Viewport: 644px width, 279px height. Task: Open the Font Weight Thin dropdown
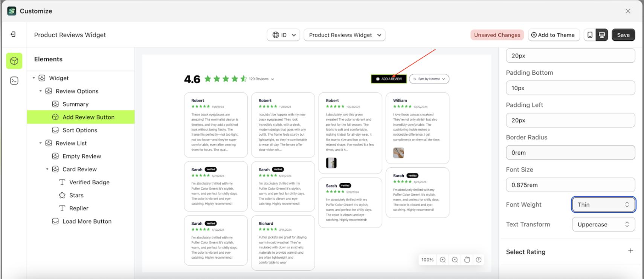603,204
